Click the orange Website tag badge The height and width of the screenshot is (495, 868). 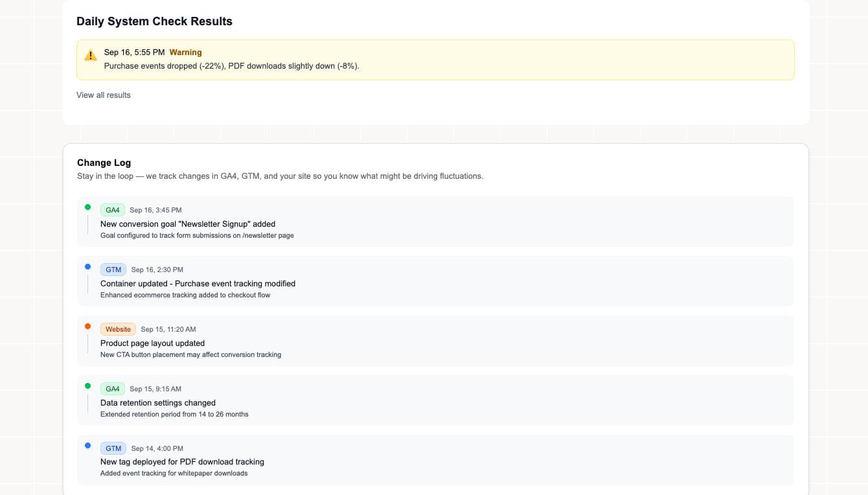(118, 329)
